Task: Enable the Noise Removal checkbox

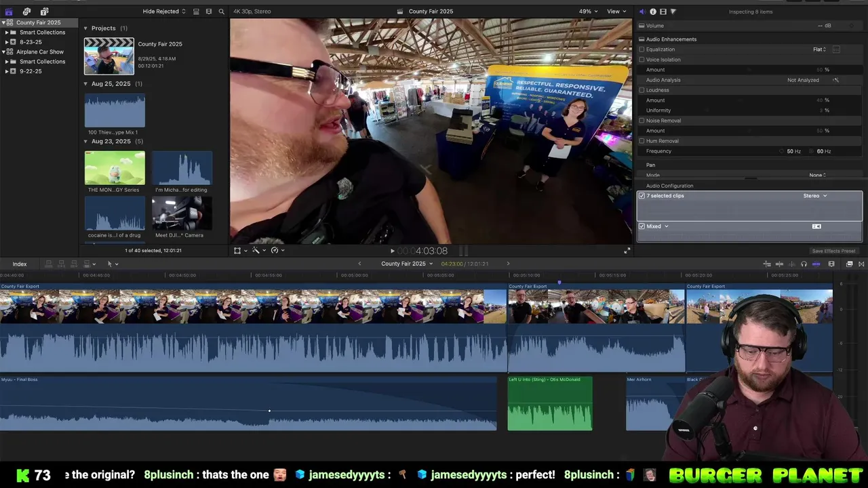Action: point(642,121)
